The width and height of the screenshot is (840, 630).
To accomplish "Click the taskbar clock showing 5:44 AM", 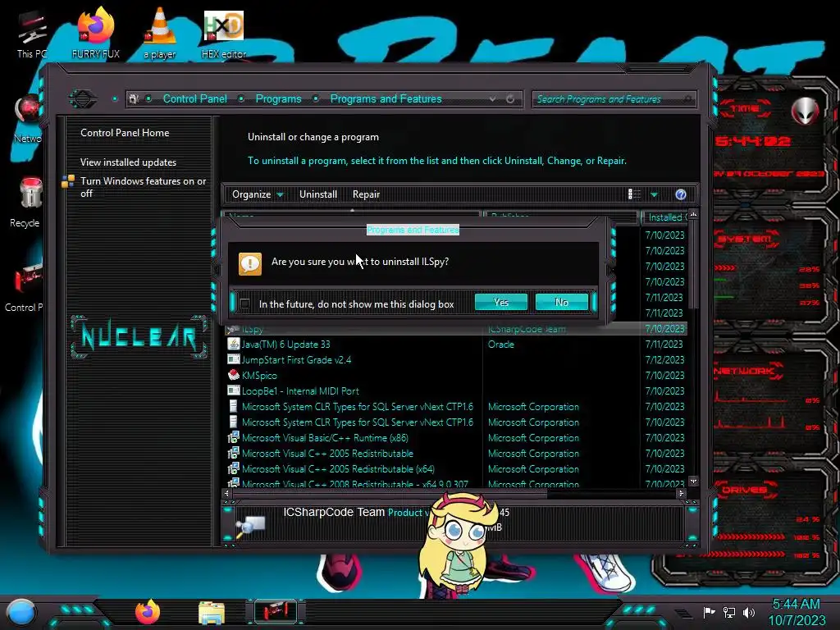I will tap(796, 612).
